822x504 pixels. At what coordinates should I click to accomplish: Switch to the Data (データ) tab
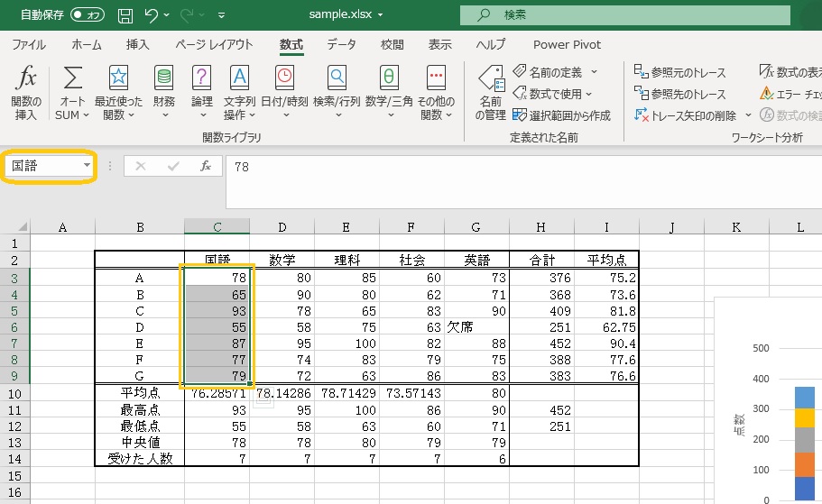pyautogui.click(x=341, y=44)
